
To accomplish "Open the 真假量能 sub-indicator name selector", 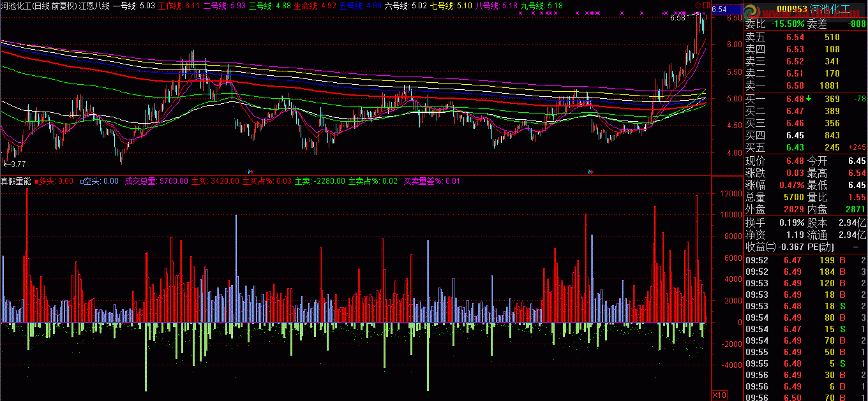I will pyautogui.click(x=16, y=181).
